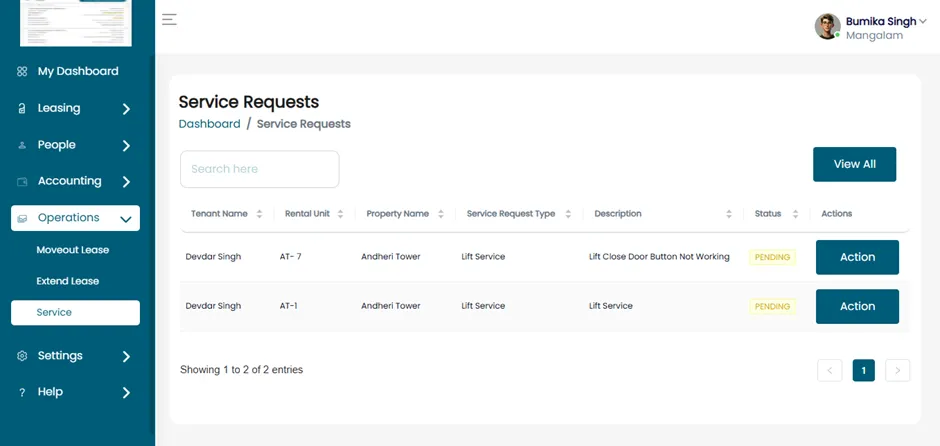Sort by Rental Unit column arrows

[x=340, y=214]
